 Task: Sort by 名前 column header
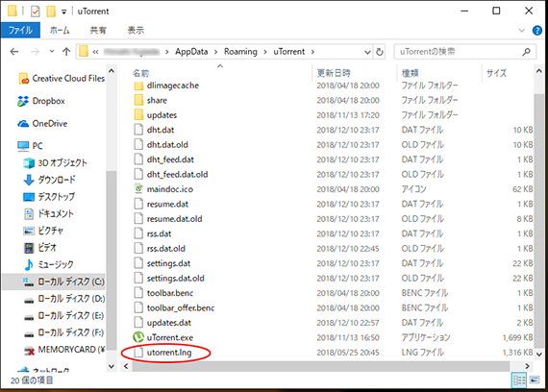click(140, 73)
